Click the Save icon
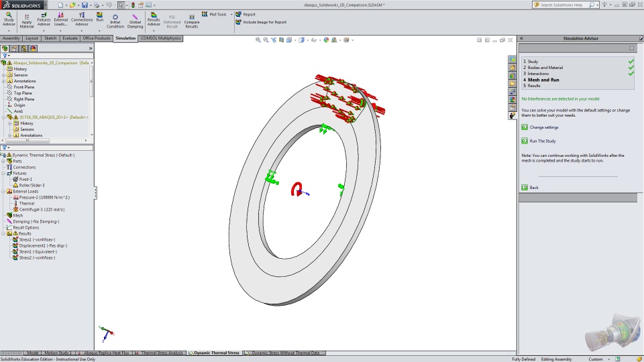Viewport: 644px width, 362px height. point(85,5)
